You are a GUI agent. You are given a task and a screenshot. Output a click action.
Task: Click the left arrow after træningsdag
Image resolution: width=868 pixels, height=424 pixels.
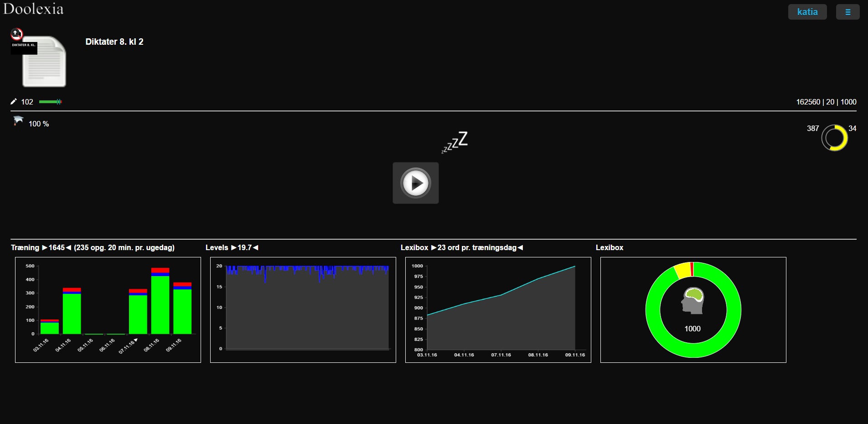pos(520,247)
